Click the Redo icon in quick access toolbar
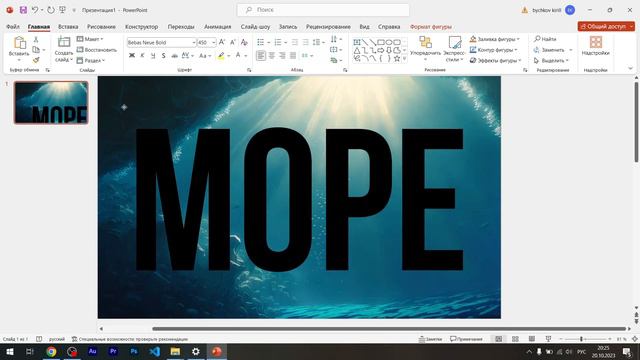This screenshot has height=360, width=640. coord(51,10)
